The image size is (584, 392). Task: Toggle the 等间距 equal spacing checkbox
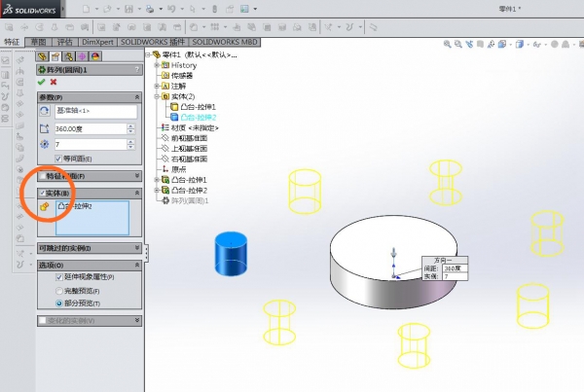coord(58,159)
